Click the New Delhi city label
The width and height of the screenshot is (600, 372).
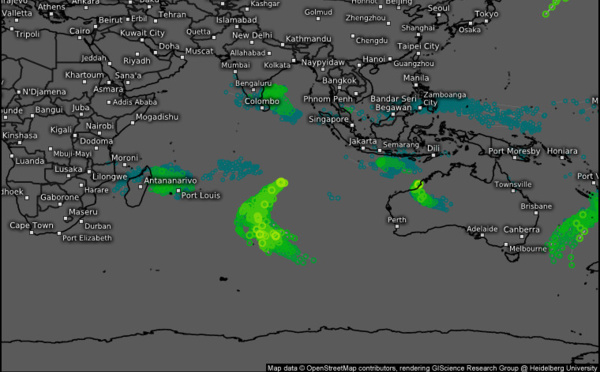pos(252,35)
